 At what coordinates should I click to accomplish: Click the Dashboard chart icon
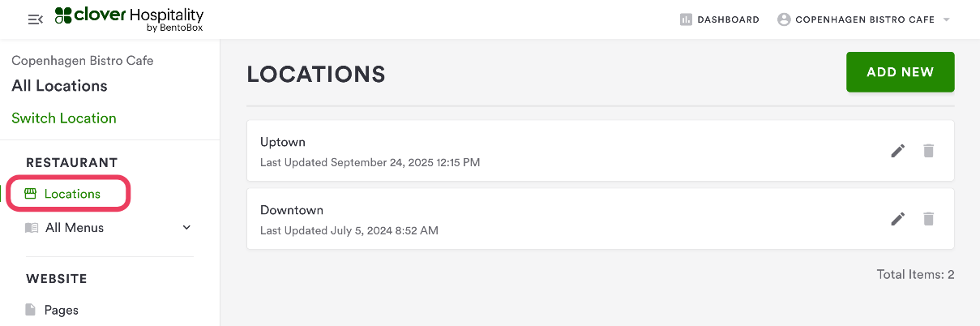pos(686,19)
